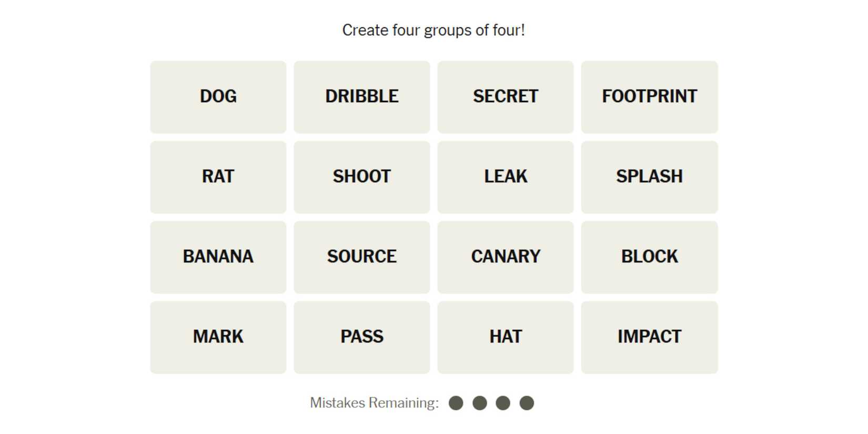The width and height of the screenshot is (868, 434).
Task: Tap the FOOTPRINT word card
Action: coord(649,97)
